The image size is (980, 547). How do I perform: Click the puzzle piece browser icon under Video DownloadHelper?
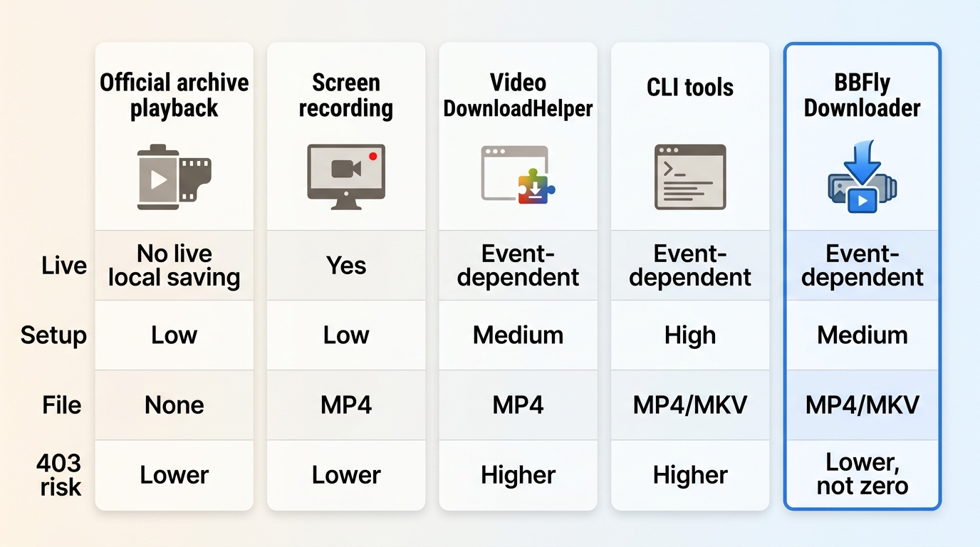(x=518, y=175)
